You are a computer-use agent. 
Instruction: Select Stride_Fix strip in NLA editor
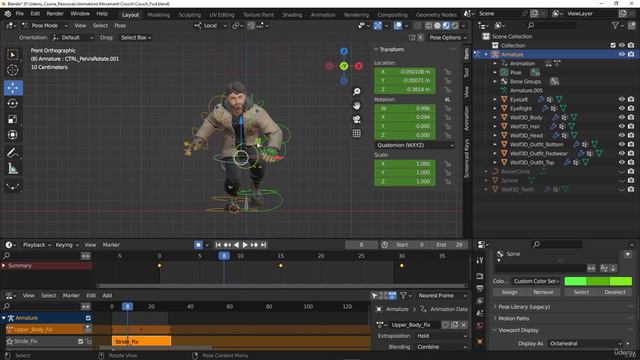coord(142,341)
